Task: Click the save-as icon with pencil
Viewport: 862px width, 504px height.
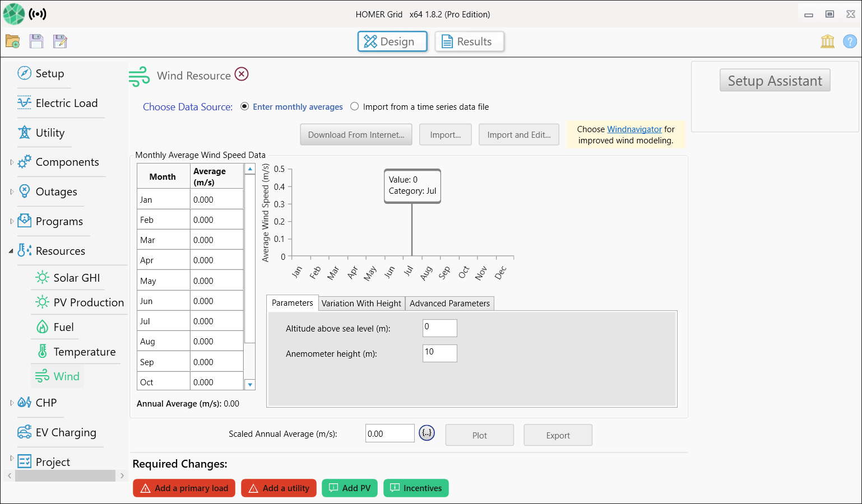Action: click(60, 41)
